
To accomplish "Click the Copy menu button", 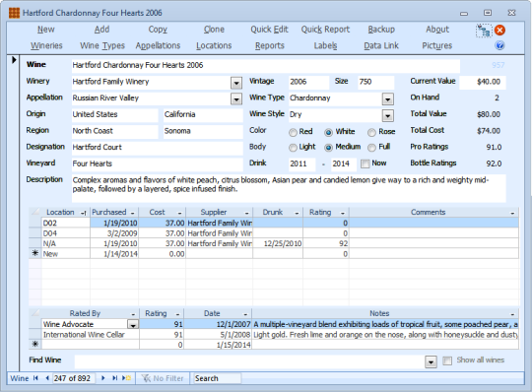I will tap(158, 30).
